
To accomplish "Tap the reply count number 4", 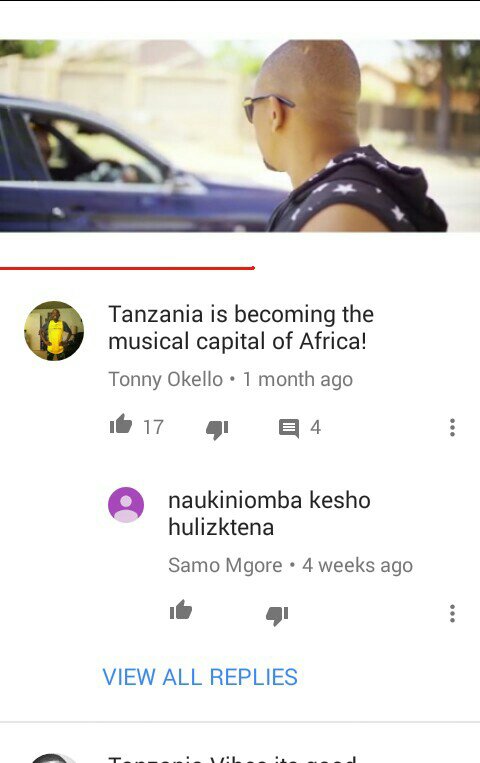I will coord(315,427).
